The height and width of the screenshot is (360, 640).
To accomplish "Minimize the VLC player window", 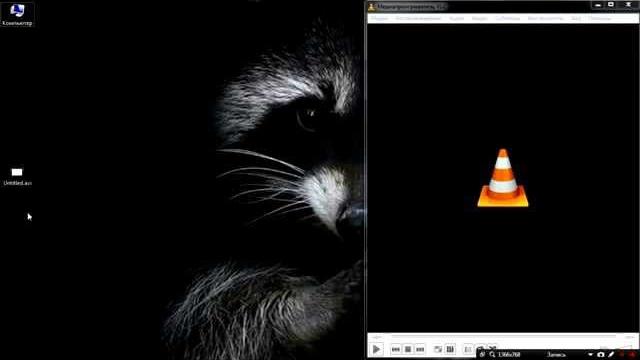I will [598, 5].
